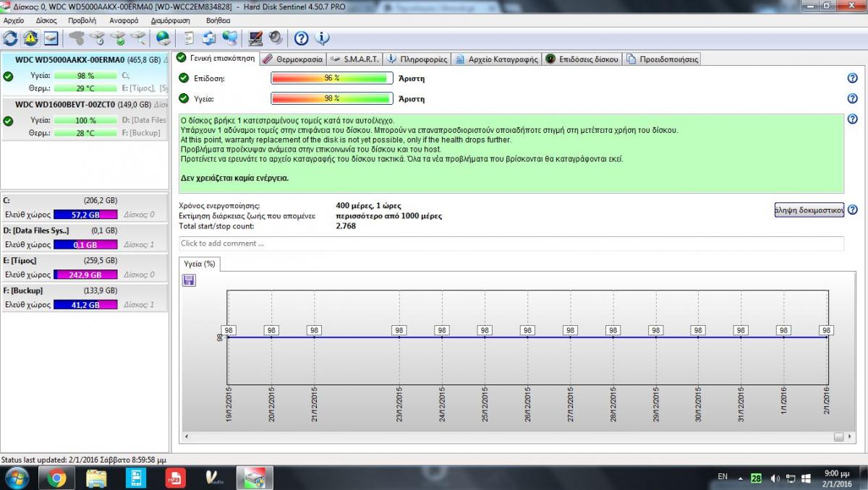The height and width of the screenshot is (490, 868).
Task: Switch to the Πληροφορίες tab
Action: coord(417,59)
